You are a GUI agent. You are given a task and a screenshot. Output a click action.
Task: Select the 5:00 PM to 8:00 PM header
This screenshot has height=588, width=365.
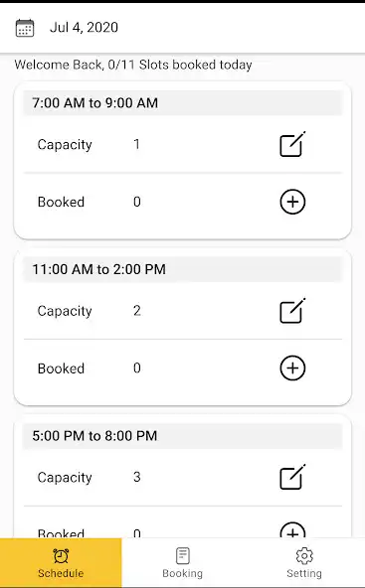183,436
